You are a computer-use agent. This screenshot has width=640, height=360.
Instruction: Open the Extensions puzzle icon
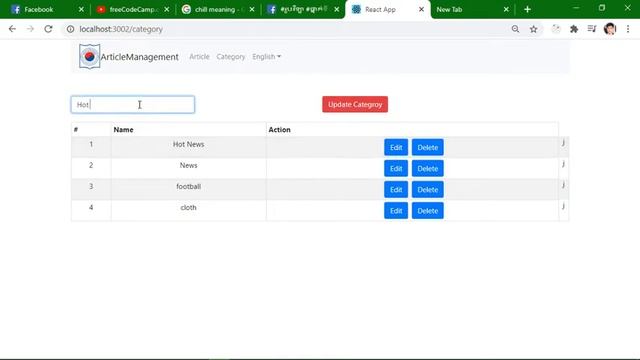[x=574, y=29]
